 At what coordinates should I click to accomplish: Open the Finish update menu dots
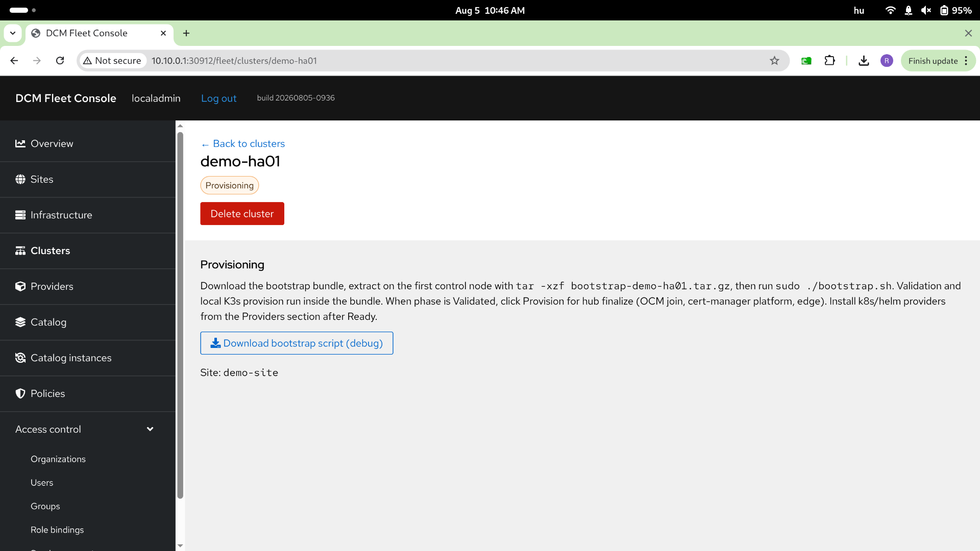[x=966, y=61]
